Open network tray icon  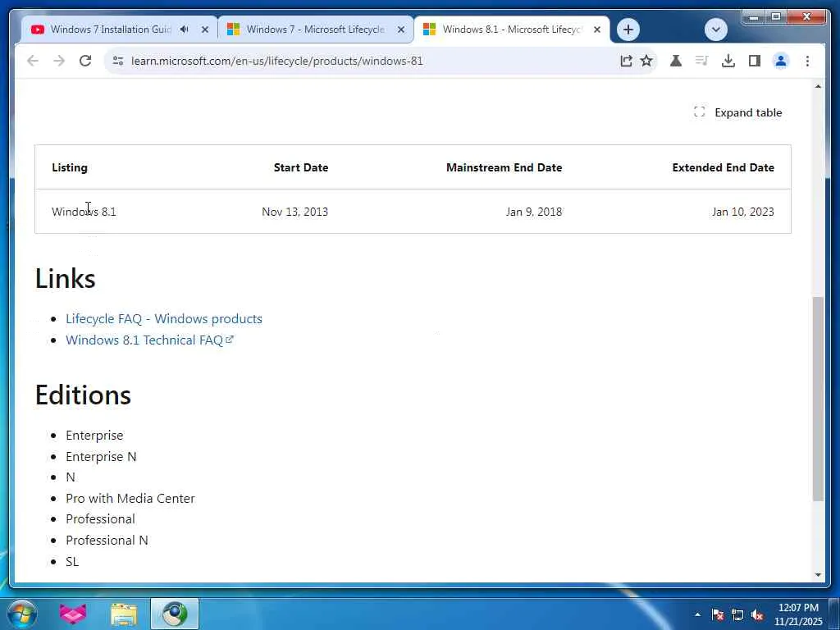tap(737, 615)
